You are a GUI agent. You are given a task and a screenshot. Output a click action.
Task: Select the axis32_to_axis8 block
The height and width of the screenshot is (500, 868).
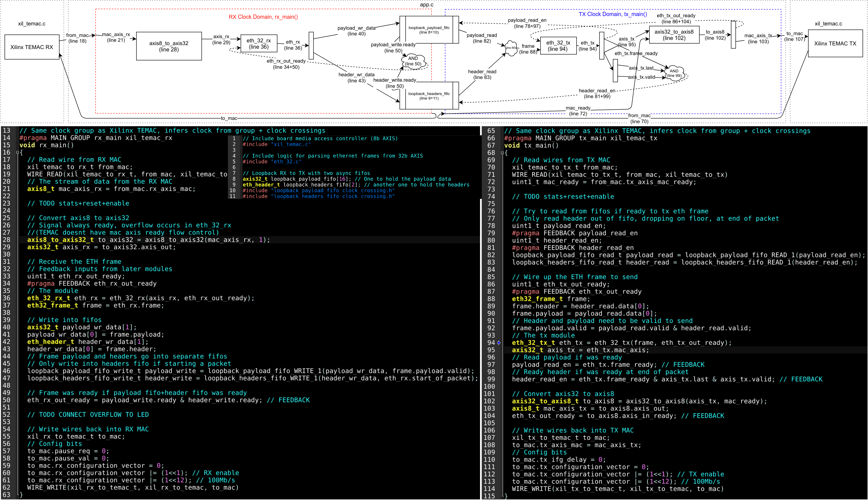(674, 35)
